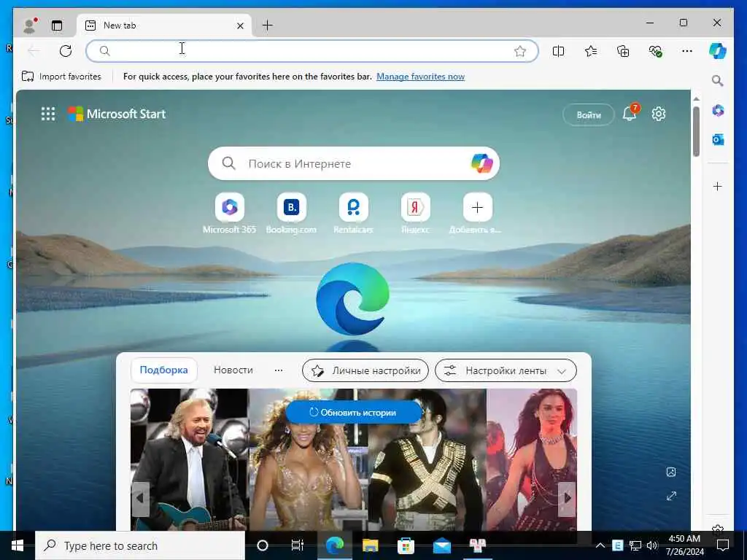Open Copilot icon in toolbar

(x=718, y=50)
